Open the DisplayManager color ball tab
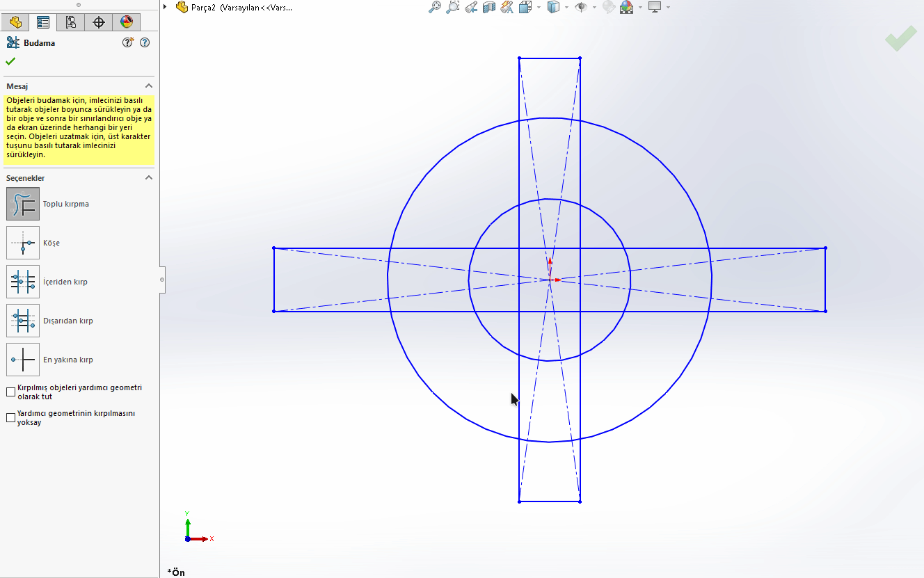Screen dimensions: 924x578 (126, 22)
